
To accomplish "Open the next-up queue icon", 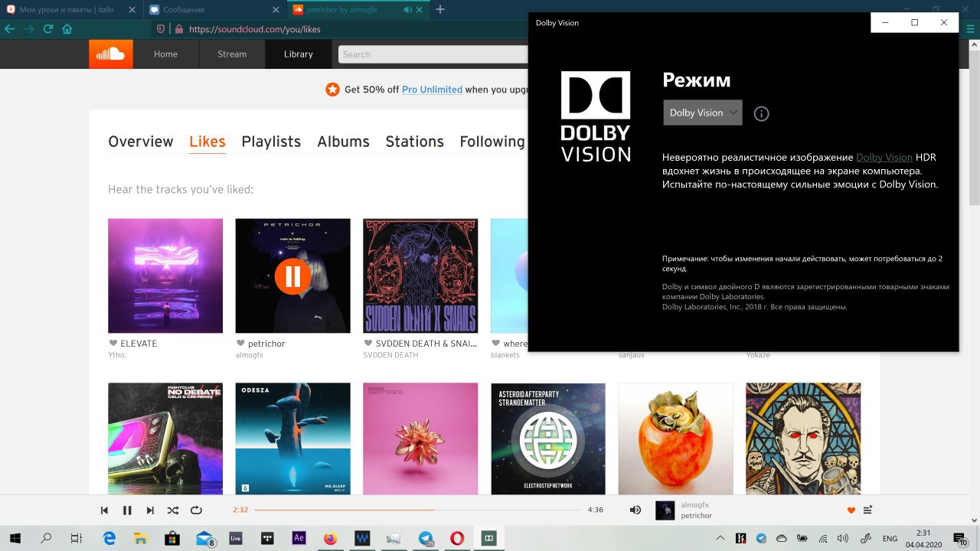I will tap(868, 510).
